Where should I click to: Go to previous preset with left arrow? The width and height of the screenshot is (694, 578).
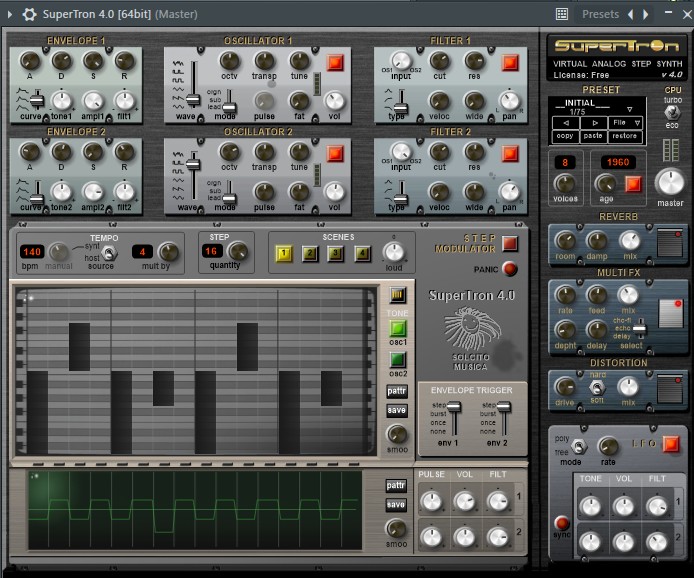(x=630, y=15)
